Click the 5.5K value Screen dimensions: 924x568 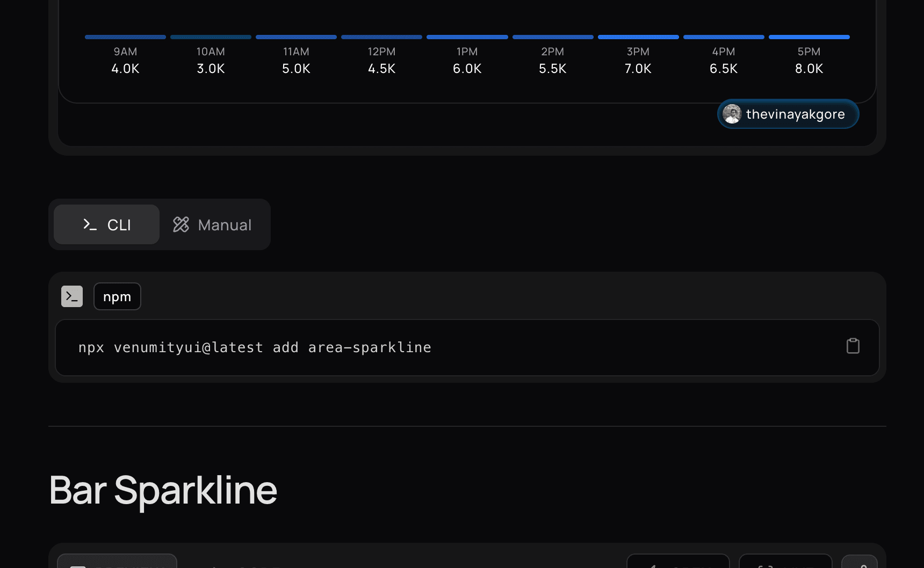[x=552, y=69]
